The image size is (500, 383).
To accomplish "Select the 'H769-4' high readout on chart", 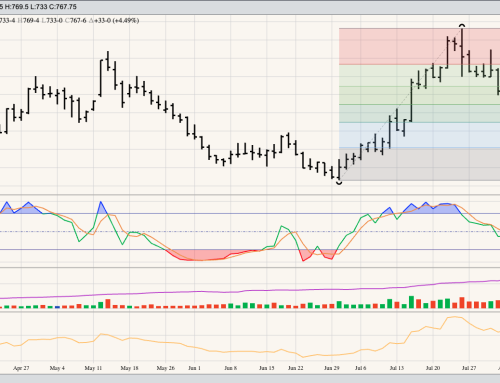I will pos(28,21).
